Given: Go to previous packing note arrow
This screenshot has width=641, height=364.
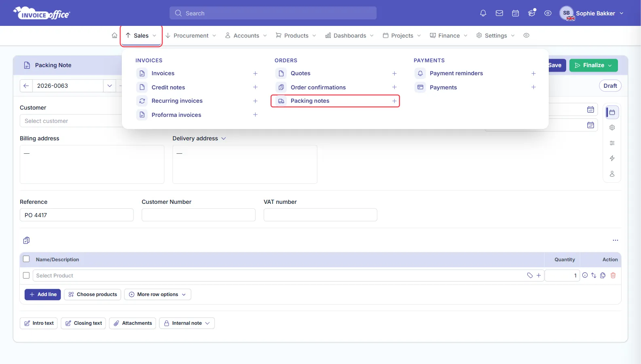Looking at the screenshot, I should click(x=26, y=86).
